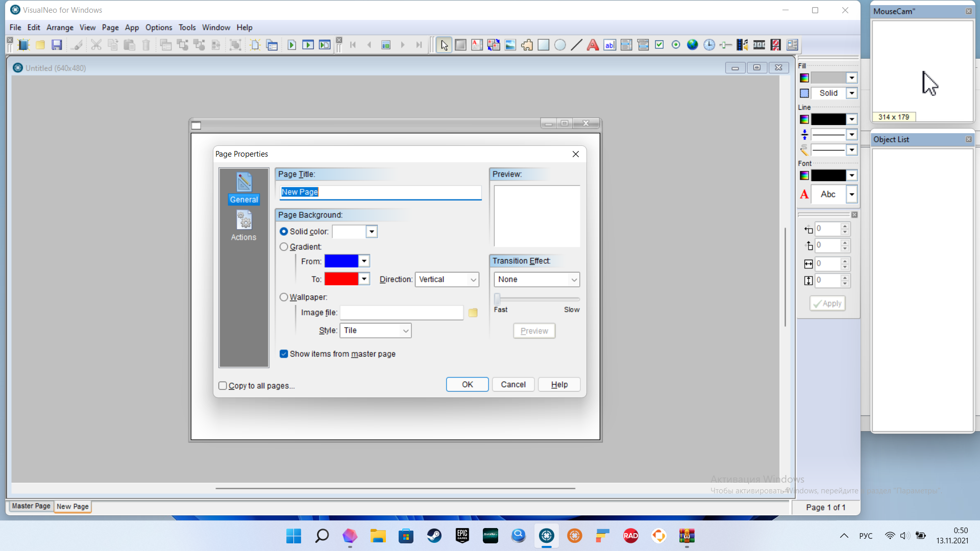980x551 pixels.
Task: Click the New Publication toolbar icon
Action: [x=23, y=45]
